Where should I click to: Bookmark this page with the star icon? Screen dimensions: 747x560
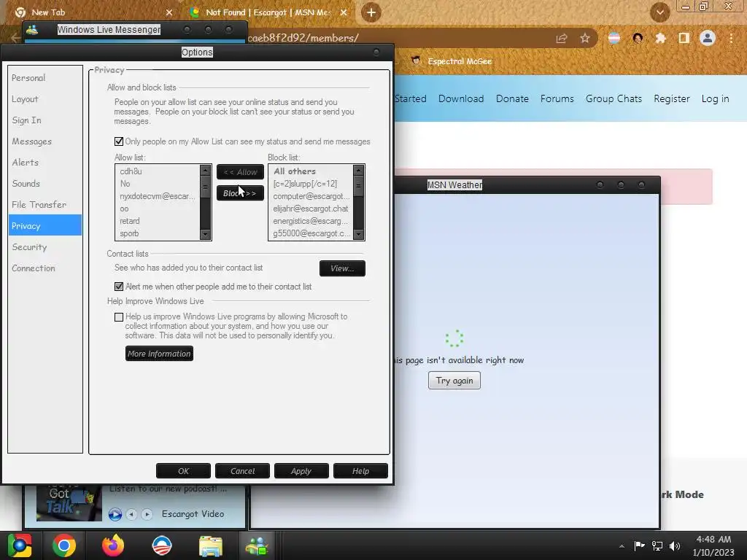[x=585, y=38]
